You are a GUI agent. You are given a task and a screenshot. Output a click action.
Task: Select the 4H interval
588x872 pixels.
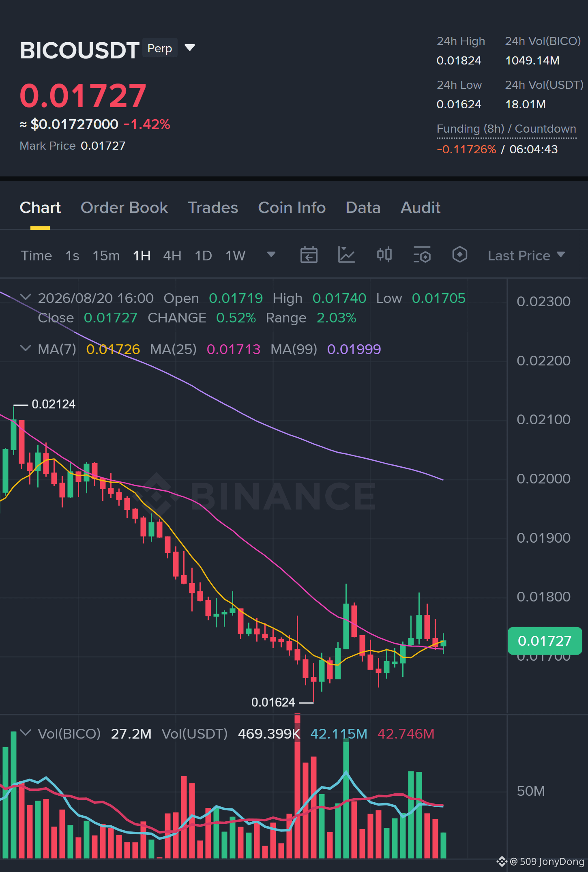point(172,256)
